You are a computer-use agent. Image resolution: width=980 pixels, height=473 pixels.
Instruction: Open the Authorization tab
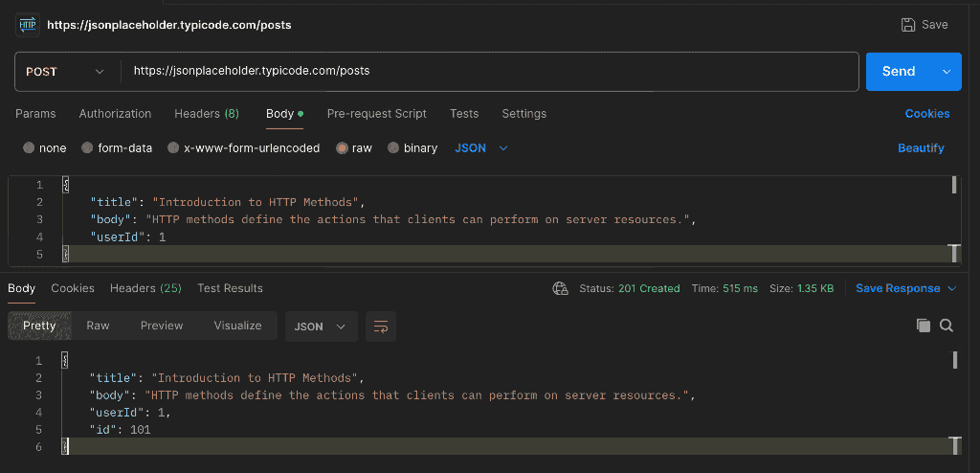pyautogui.click(x=115, y=114)
